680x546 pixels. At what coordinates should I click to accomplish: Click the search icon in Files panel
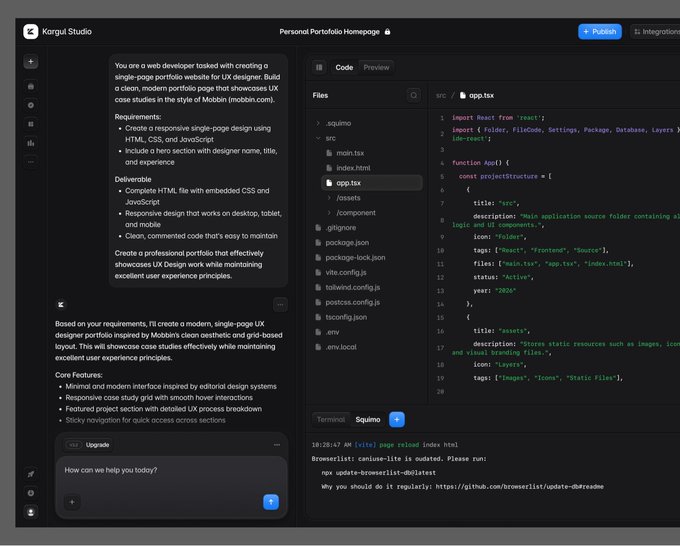(x=414, y=95)
